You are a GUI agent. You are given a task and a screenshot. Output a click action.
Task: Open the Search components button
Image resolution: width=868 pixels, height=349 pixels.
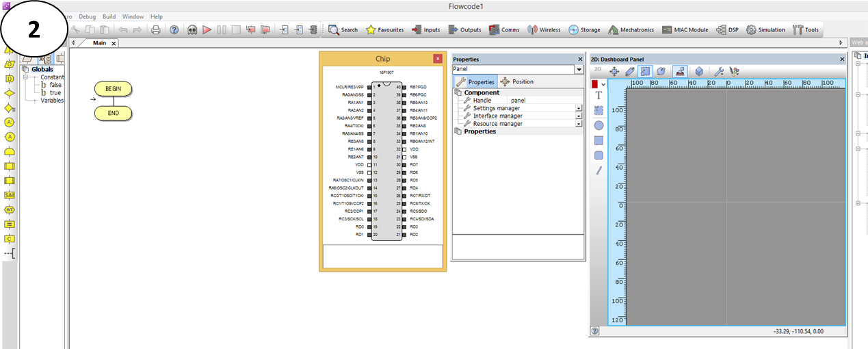point(343,30)
